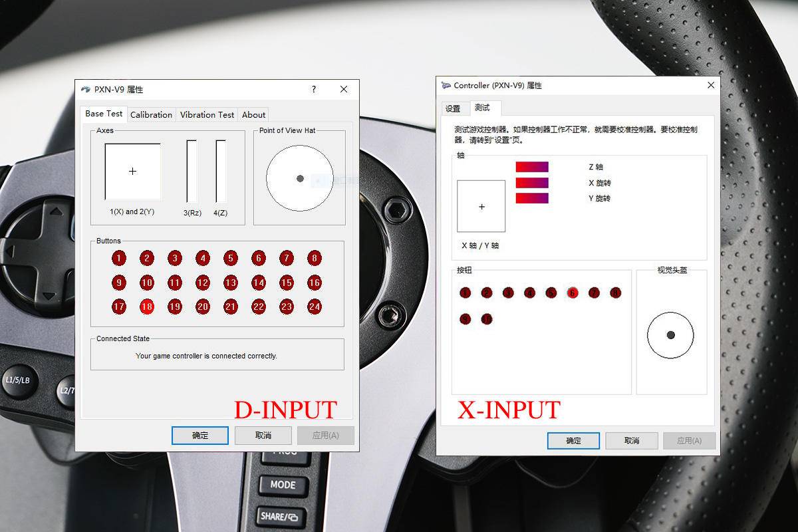The width and height of the screenshot is (798, 532).
Task: Click button indicator 6 in D-INPUT window
Action: 259,258
